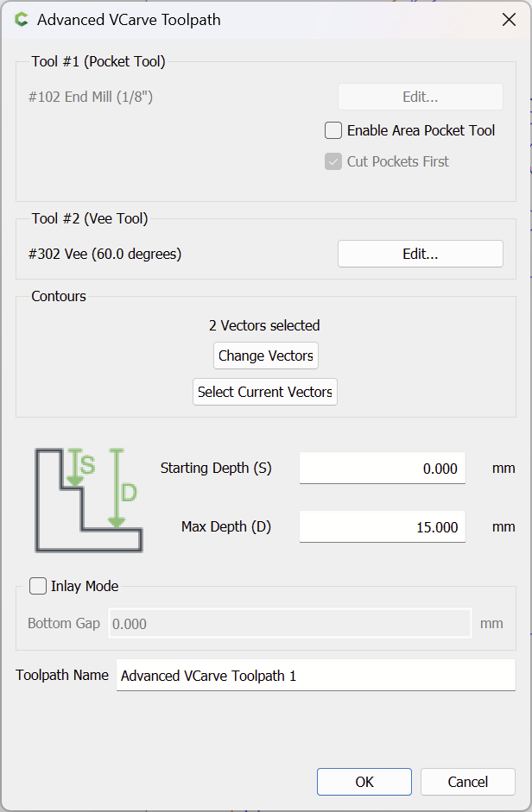Click into the Max Depth (D) field
Viewport: 532px width, 812px height.
382,526
